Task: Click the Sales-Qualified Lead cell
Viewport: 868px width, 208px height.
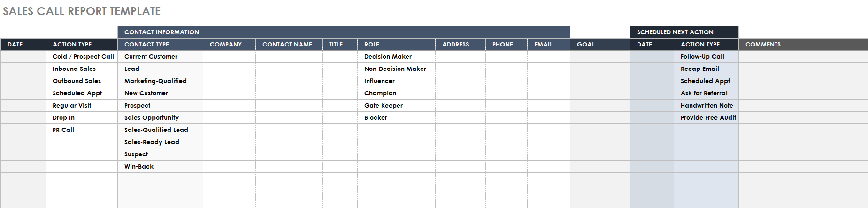Action: coord(161,130)
